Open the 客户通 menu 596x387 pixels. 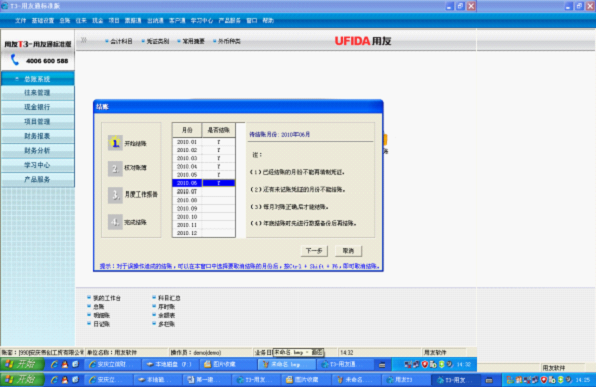point(177,21)
